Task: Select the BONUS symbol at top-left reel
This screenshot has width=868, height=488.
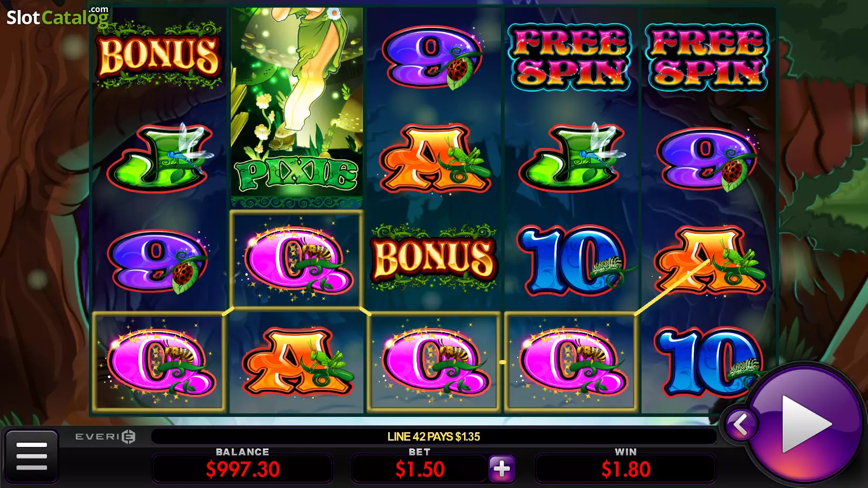Action: 159,56
